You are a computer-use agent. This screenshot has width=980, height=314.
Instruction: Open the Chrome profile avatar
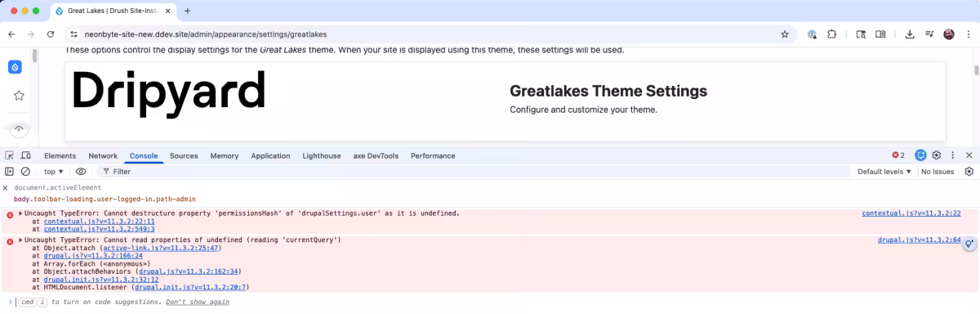click(949, 34)
